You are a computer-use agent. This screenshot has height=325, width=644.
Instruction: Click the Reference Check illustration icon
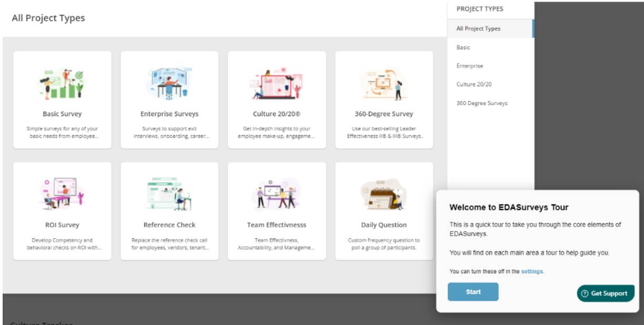169,194
